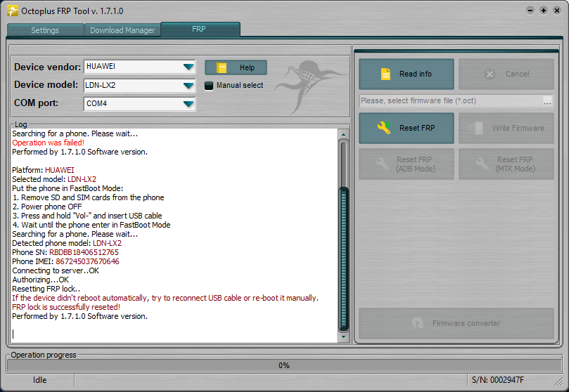Click the '2. Power phone OFF' log line

click(x=47, y=207)
